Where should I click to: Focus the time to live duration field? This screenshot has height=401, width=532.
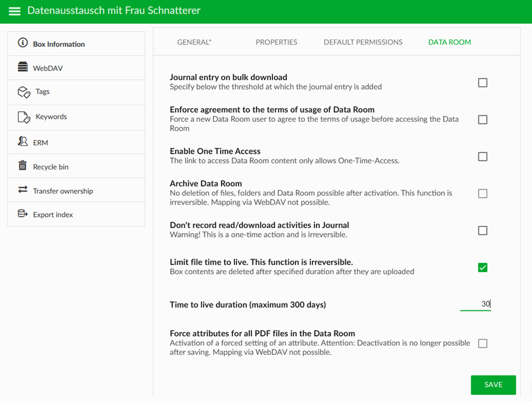(475, 304)
